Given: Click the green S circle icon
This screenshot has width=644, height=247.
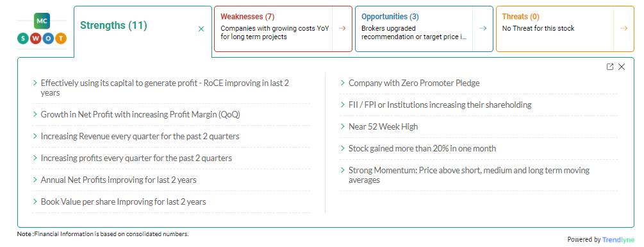Looking at the screenshot, I should (x=24, y=38).
